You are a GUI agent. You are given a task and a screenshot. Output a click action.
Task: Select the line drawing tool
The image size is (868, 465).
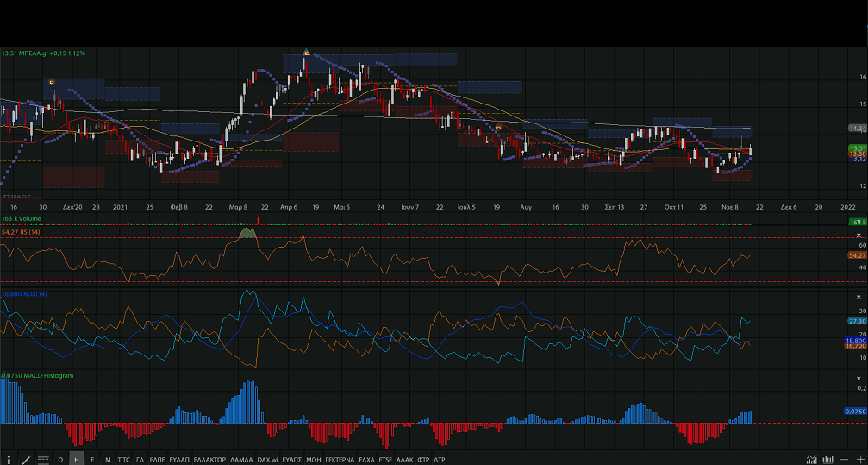pyautogui.click(x=26, y=459)
